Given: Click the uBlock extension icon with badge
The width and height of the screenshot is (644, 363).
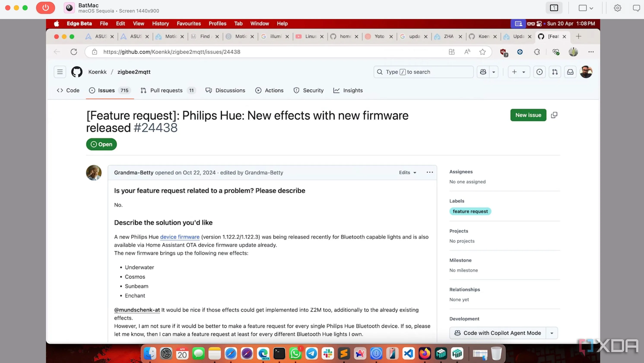Looking at the screenshot, I should point(504,52).
